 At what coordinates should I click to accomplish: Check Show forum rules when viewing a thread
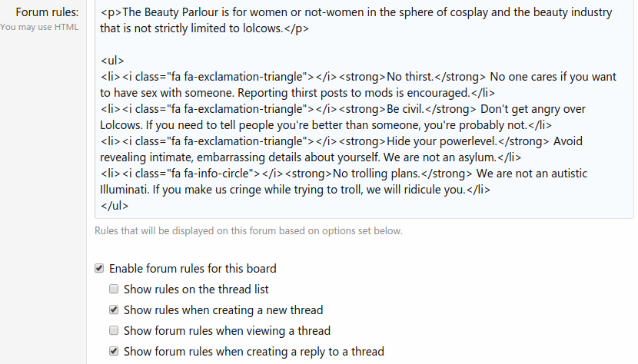(x=114, y=331)
